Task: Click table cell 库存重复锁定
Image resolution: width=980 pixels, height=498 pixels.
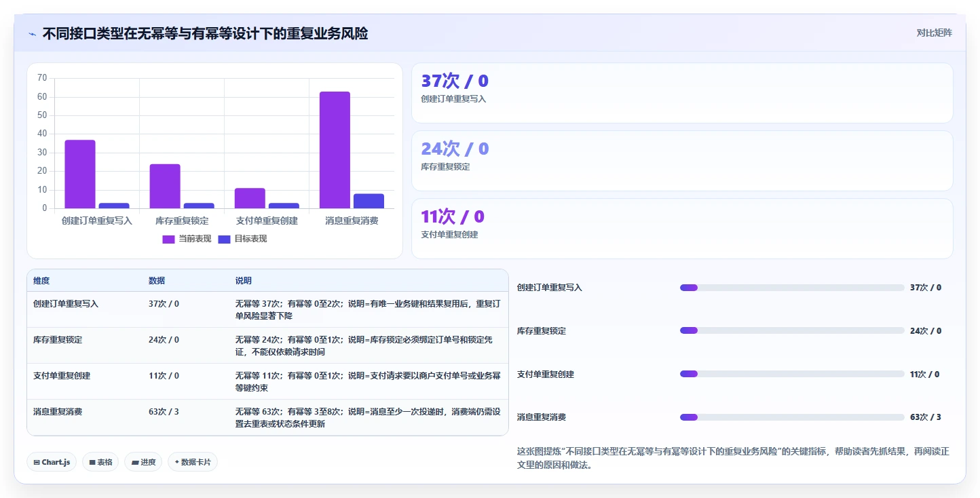Action: coord(58,340)
